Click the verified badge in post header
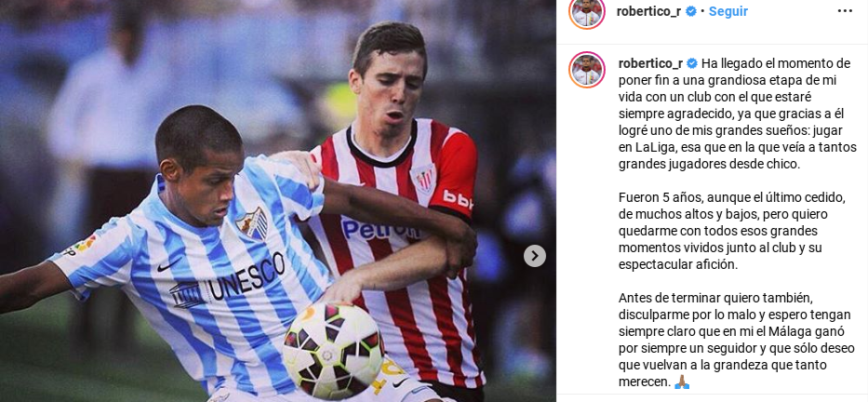Image resolution: width=868 pixels, height=402 pixels. click(691, 11)
